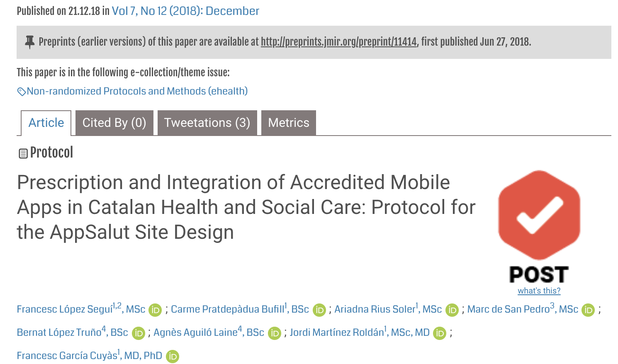This screenshot has height=364, width=618.
Task: Open the preprints.jmir.org preprint link
Action: click(338, 42)
